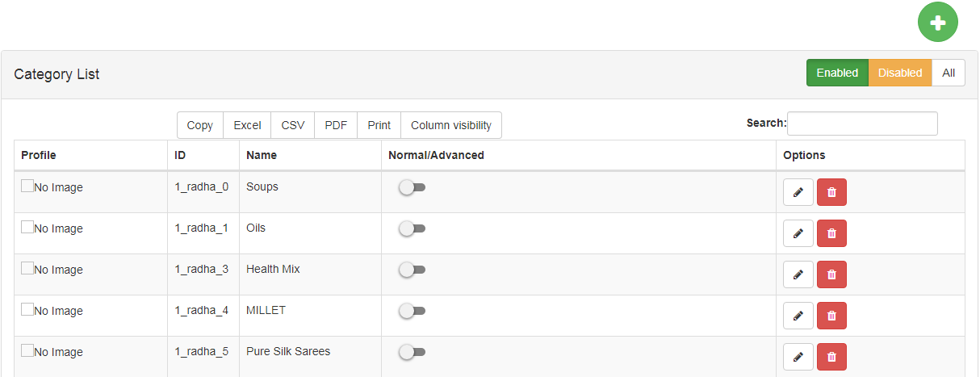
Task: Delete the Oils category using trash icon
Action: 831,233
